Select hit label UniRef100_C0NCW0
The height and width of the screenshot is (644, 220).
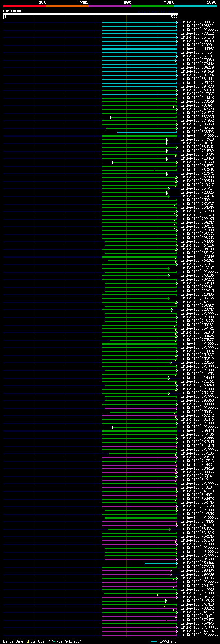coord(197,249)
